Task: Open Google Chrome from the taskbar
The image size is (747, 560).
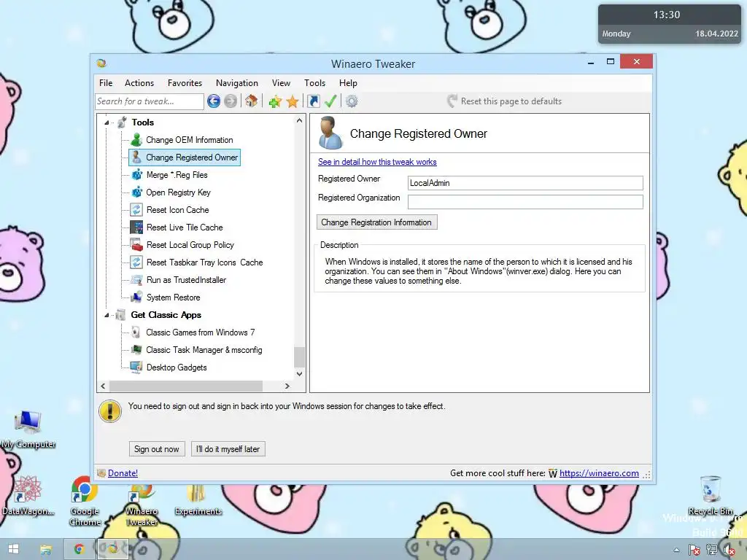Action: tap(79, 549)
